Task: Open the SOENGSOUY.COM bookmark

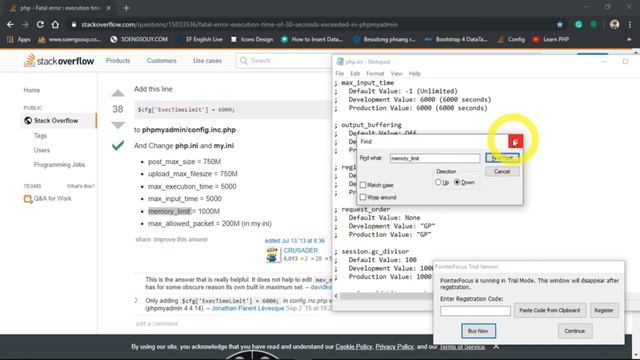Action: tap(139, 40)
